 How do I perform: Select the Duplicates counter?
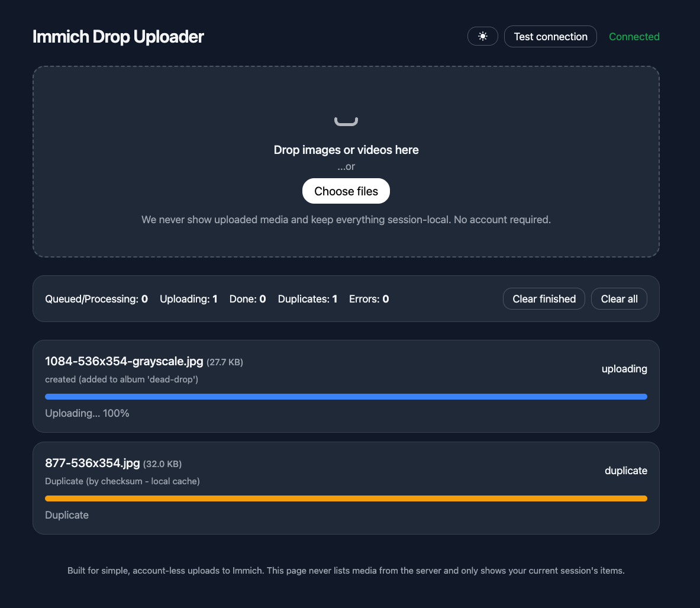coord(307,299)
